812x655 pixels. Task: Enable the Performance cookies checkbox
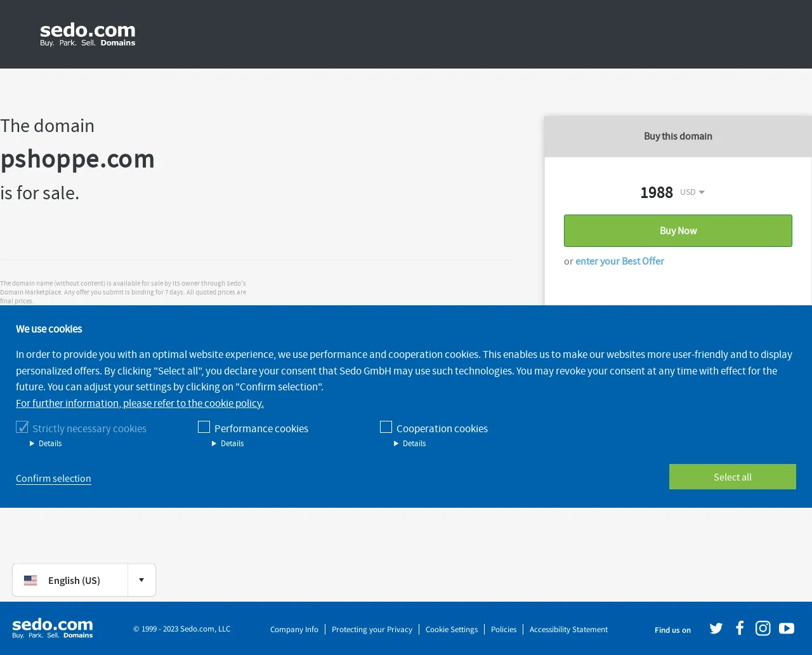click(x=204, y=427)
